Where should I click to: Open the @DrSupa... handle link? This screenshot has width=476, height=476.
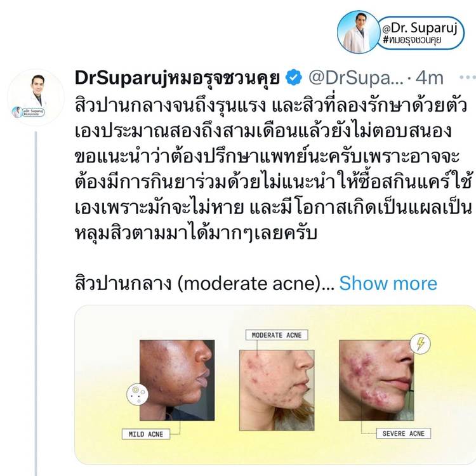pyautogui.click(x=357, y=78)
